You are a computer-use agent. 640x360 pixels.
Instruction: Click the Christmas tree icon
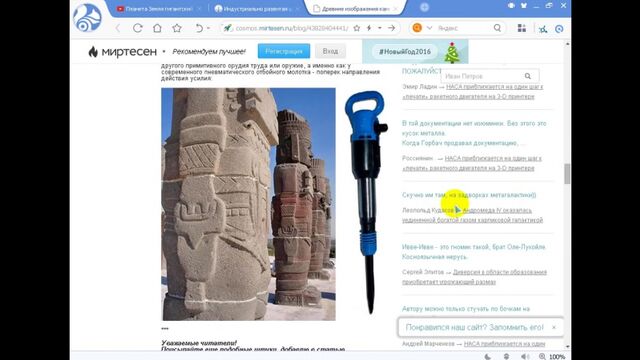point(452,52)
